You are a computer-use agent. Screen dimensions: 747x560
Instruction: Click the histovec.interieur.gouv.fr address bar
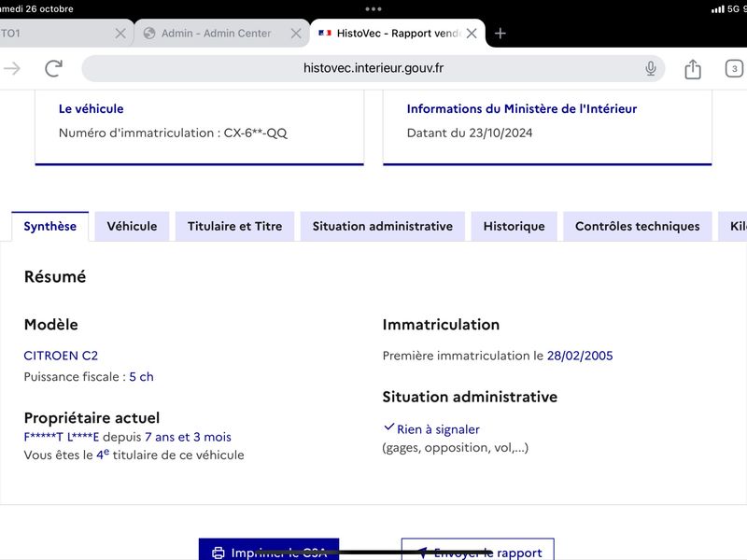(x=373, y=68)
